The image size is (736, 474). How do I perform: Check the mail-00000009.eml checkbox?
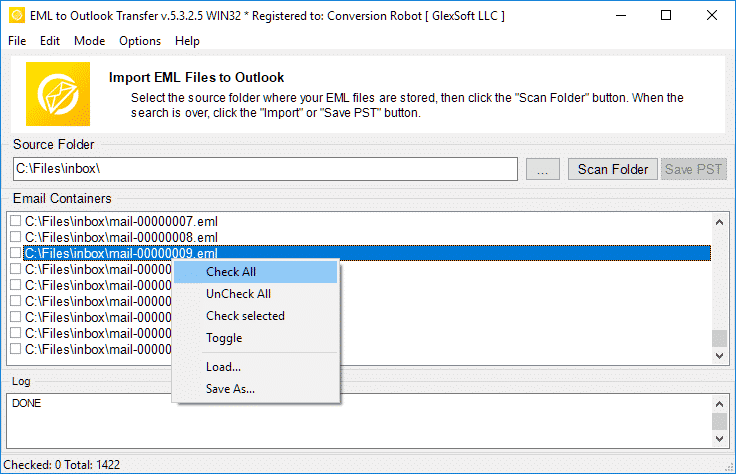[15, 253]
